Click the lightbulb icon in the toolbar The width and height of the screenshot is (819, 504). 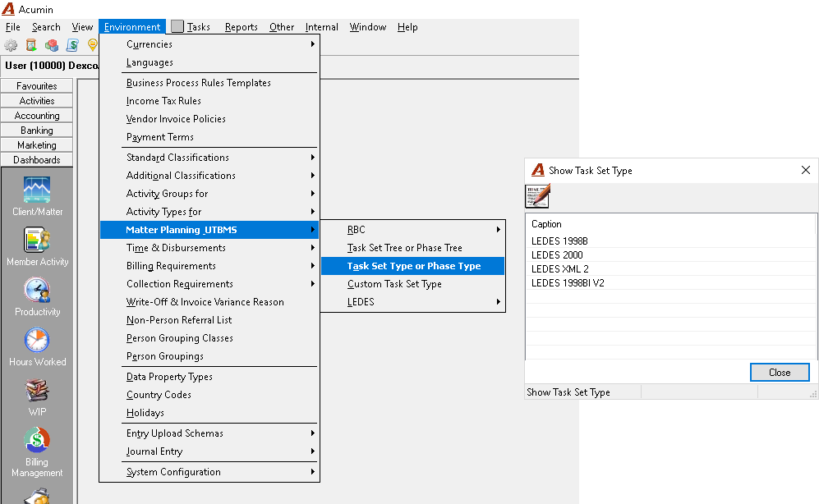[x=93, y=45]
